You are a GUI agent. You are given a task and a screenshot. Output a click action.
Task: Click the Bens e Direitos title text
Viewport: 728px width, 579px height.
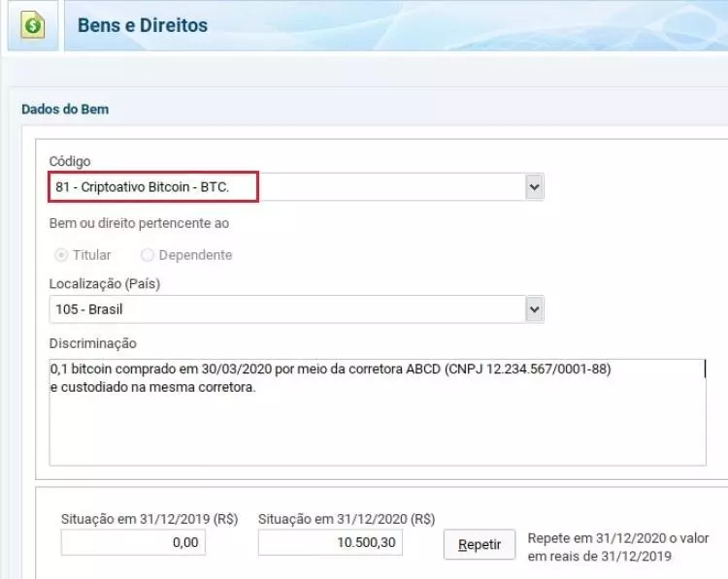tap(143, 25)
